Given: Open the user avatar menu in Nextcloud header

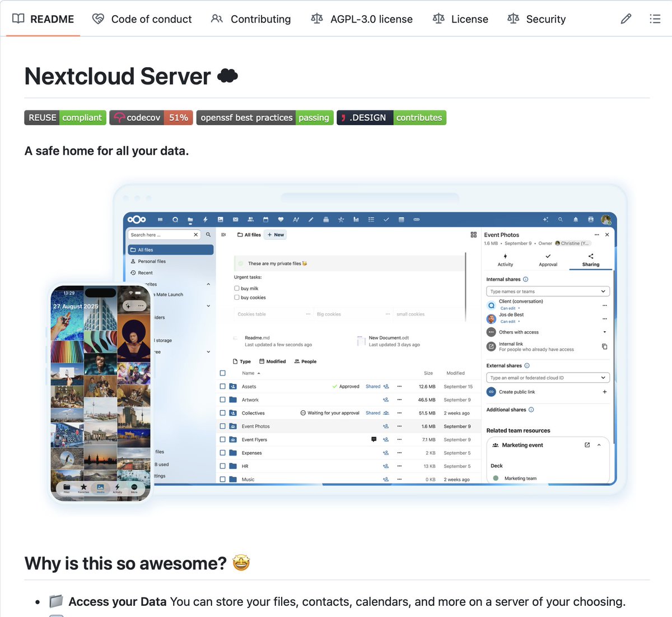Looking at the screenshot, I should coord(606,220).
